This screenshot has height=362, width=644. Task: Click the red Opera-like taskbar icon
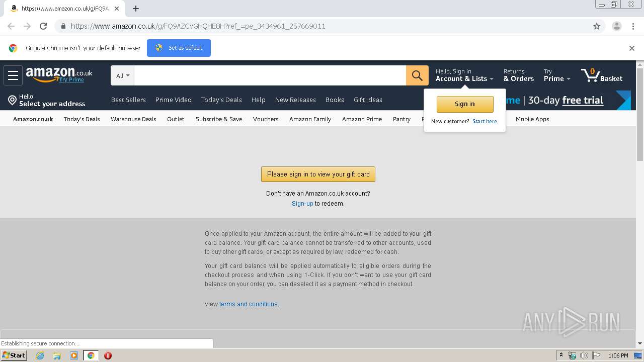coord(108,355)
